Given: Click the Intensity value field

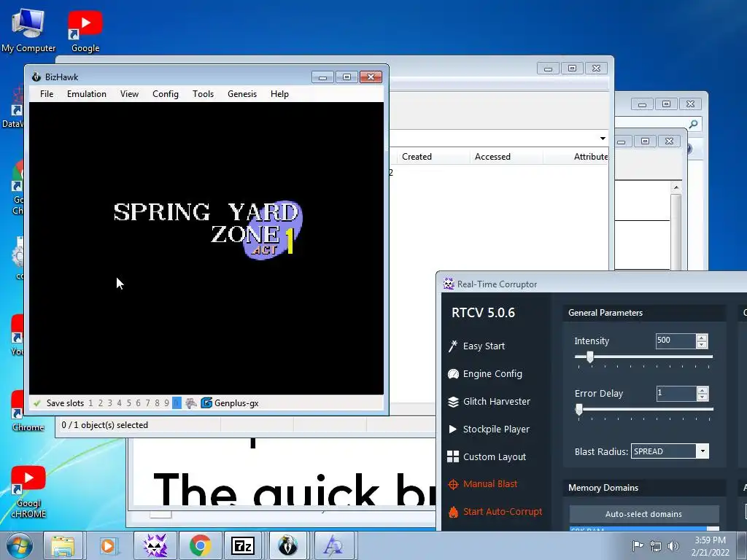Looking at the screenshot, I should click(x=676, y=341).
